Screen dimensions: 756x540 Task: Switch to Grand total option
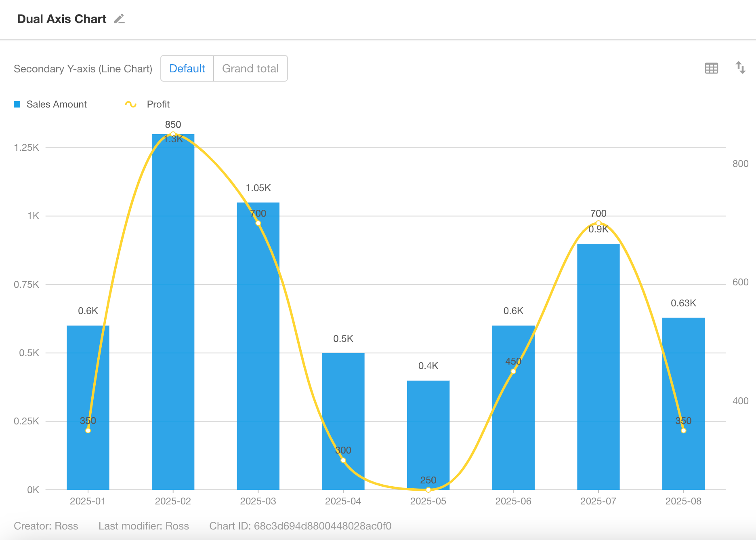(x=250, y=69)
